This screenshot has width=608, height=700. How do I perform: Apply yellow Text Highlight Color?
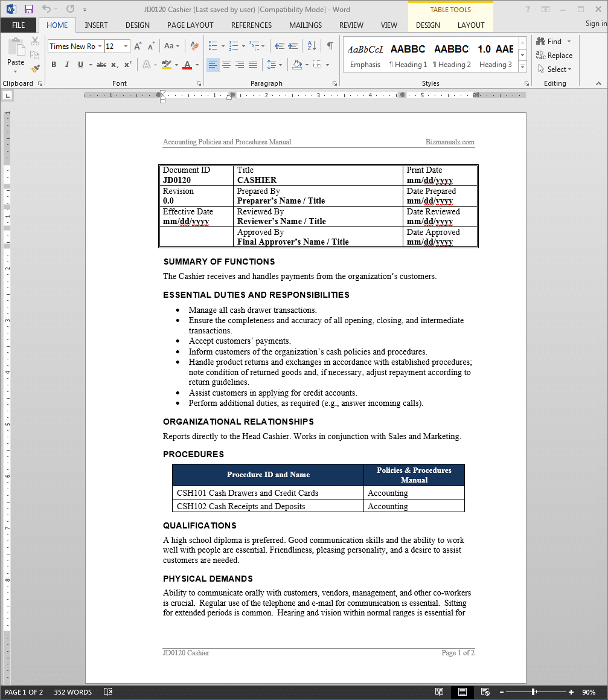(x=167, y=65)
